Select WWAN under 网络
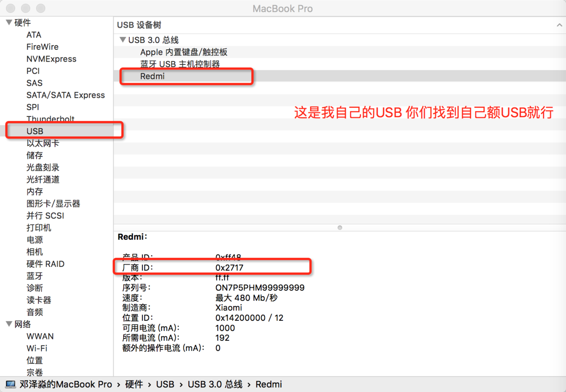Viewport: 566px width, 392px height. pos(40,336)
